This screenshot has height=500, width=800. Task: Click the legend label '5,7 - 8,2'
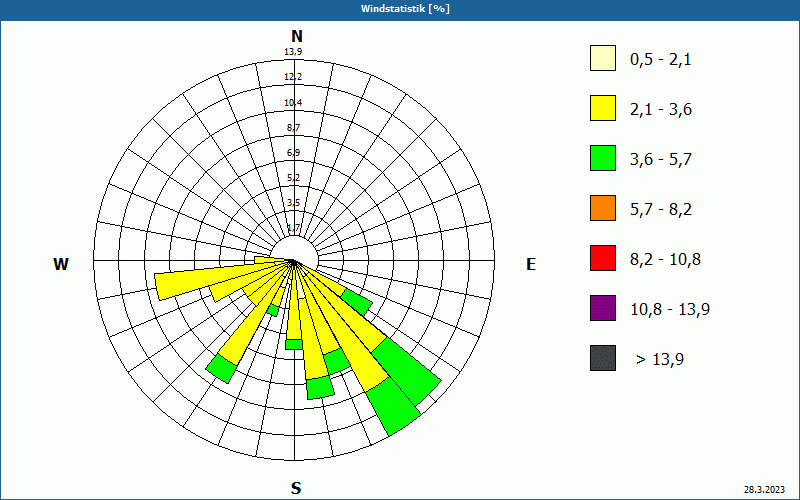click(x=661, y=210)
